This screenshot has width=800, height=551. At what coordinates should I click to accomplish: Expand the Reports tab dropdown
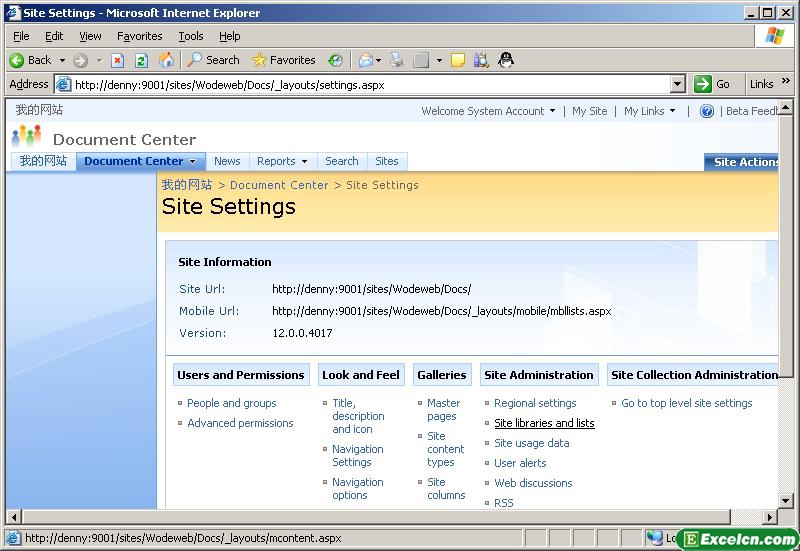[x=305, y=161]
